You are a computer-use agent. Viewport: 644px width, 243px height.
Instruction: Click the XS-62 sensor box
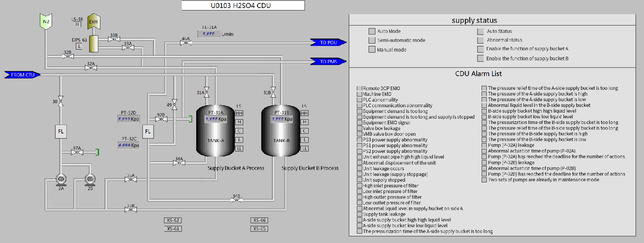tap(173, 220)
